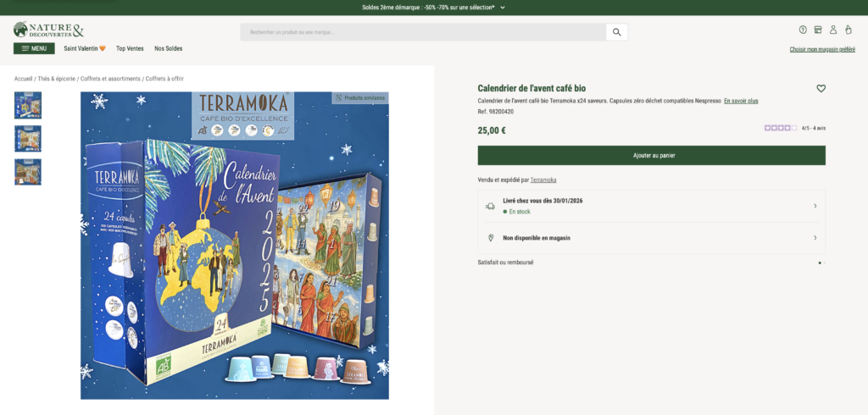Select the second product thumbnail
868x415 pixels.
pos(28,138)
